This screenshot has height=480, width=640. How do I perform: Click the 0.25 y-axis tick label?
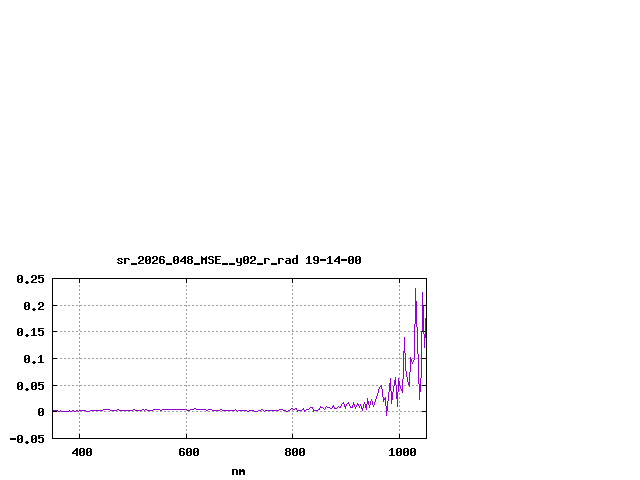pos(31,279)
